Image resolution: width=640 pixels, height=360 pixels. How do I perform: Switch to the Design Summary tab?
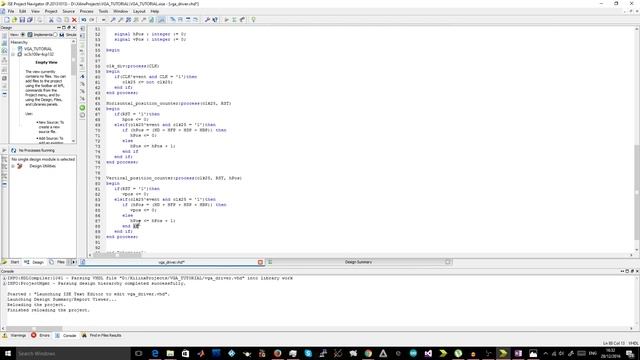358,262
